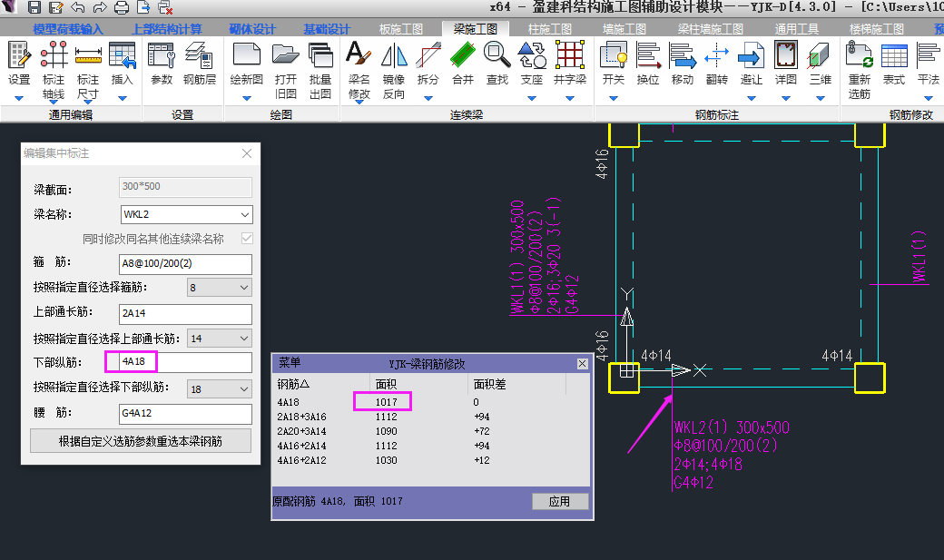Click the 设置 settings ribbon icon

click(19, 55)
